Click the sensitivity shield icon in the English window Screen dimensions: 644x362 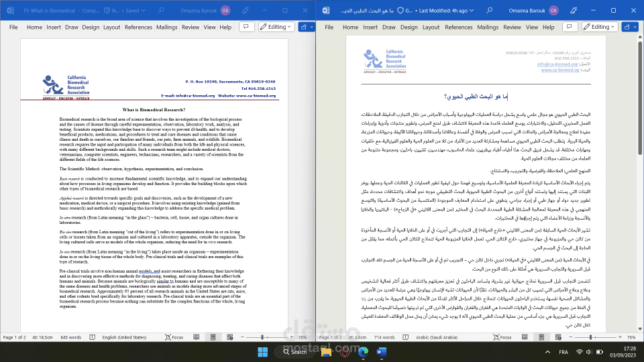107,10
